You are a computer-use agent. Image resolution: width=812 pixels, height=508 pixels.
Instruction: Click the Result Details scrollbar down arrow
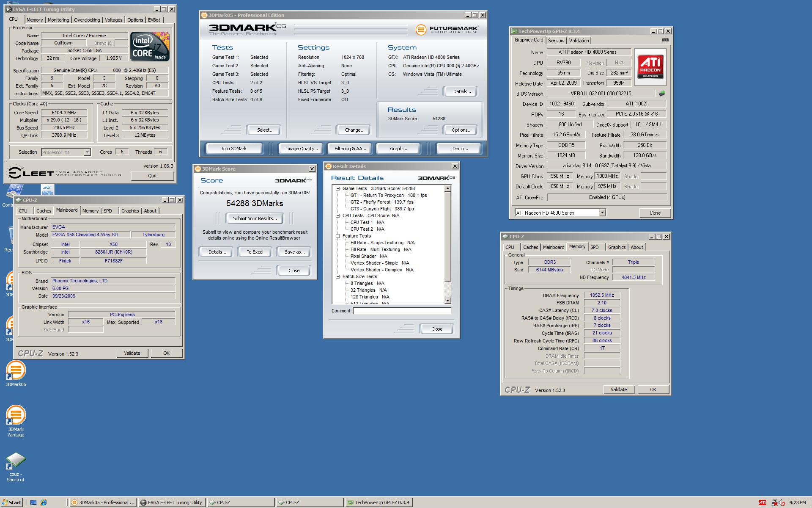(448, 301)
